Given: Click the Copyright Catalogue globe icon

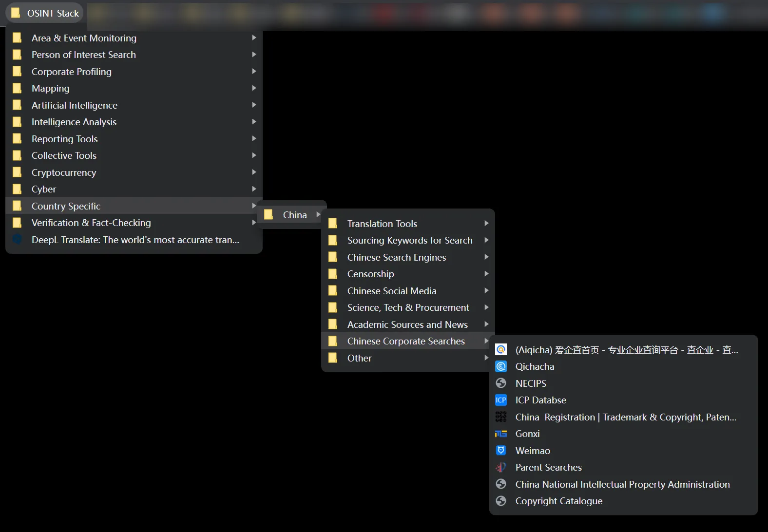Looking at the screenshot, I should click(501, 501).
